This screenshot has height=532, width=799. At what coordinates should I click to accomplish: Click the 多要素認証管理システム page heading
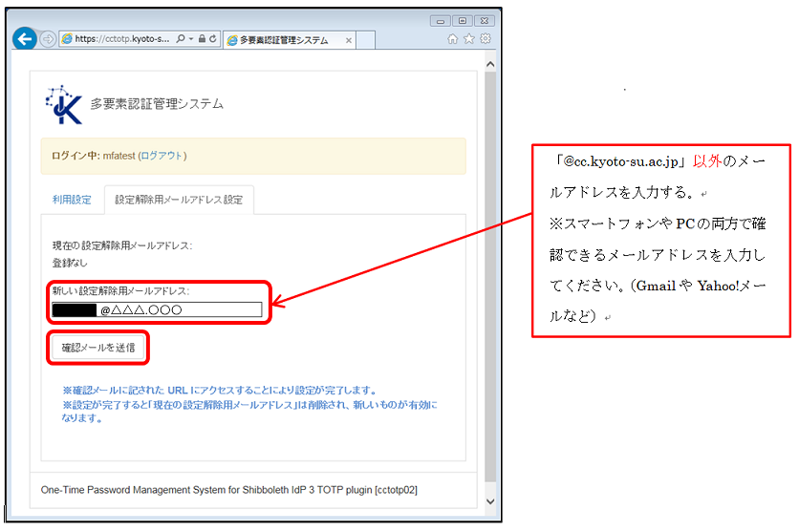[x=157, y=104]
